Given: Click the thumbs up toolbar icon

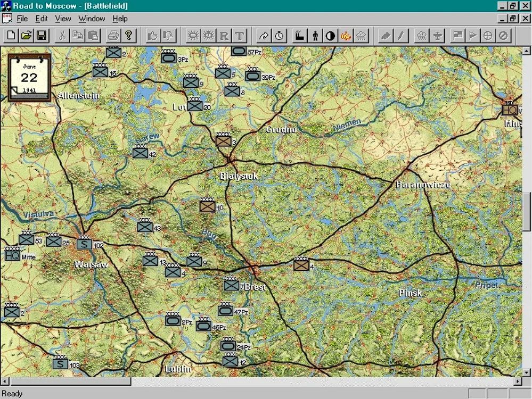Looking at the screenshot, I should (x=153, y=36).
